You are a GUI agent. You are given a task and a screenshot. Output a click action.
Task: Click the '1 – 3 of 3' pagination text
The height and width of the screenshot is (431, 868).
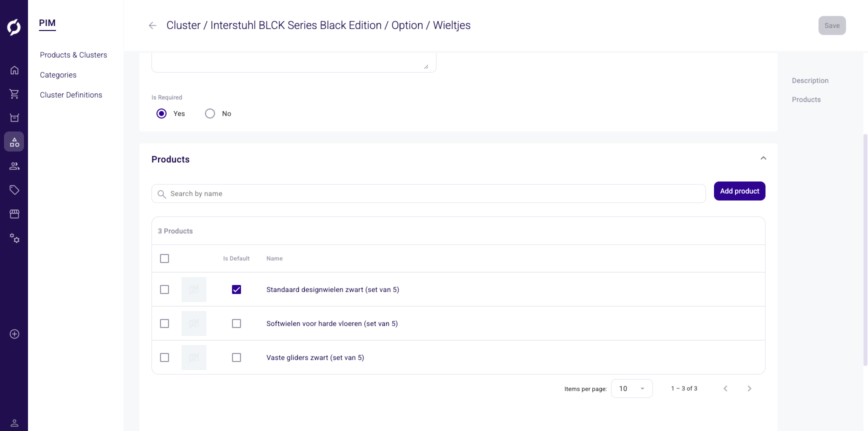pyautogui.click(x=684, y=388)
